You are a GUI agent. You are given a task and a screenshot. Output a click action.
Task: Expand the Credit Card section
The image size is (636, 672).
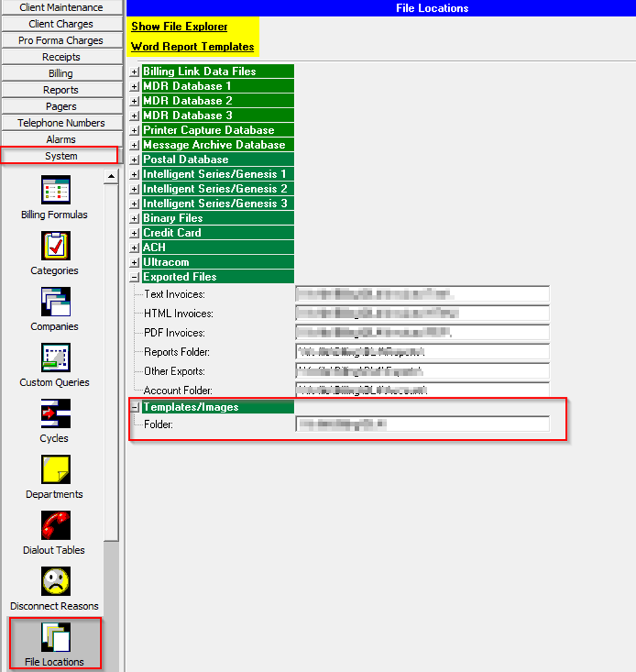134,233
